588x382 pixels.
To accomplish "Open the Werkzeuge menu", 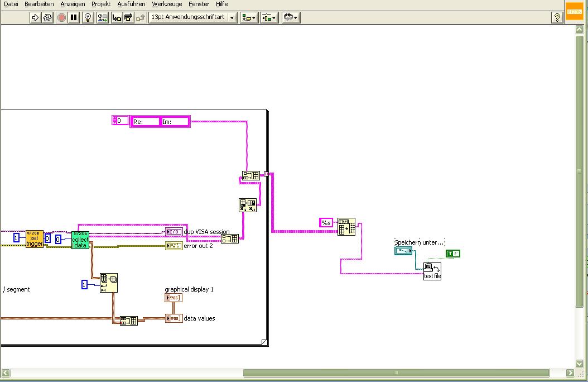I will [x=167, y=4].
